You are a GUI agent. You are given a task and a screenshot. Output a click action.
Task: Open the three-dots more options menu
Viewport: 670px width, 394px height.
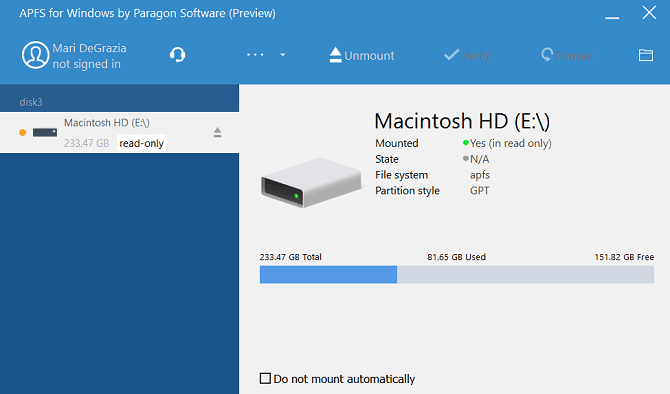click(255, 55)
